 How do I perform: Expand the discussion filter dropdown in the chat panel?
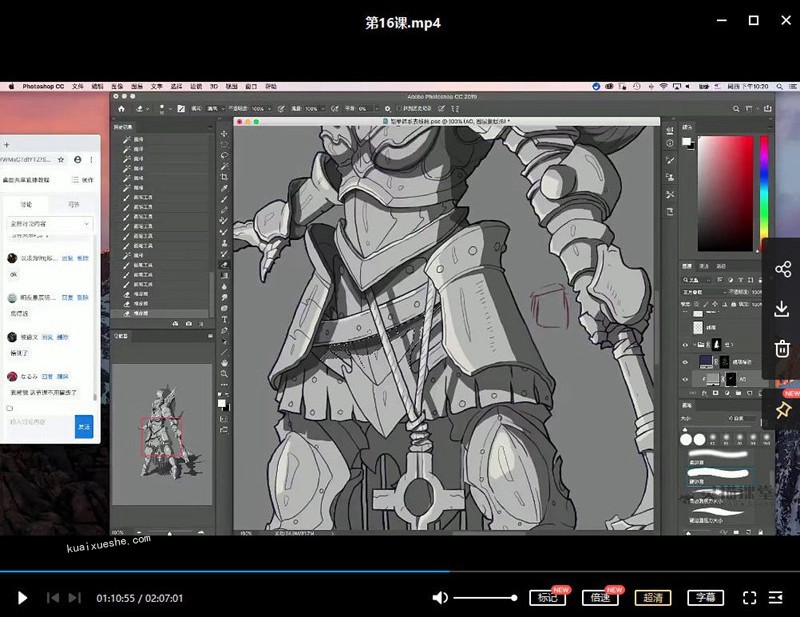coord(50,224)
